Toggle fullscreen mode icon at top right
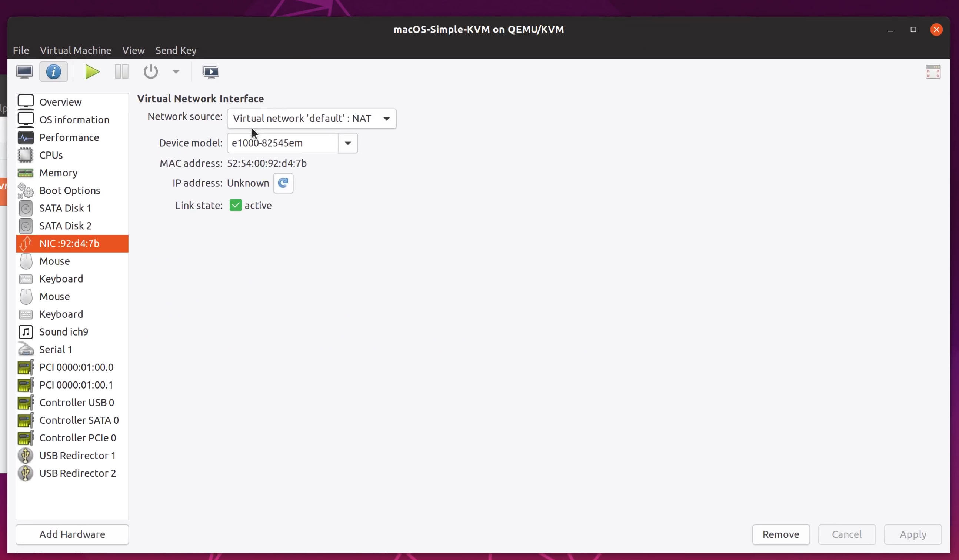959x560 pixels. [x=933, y=71]
